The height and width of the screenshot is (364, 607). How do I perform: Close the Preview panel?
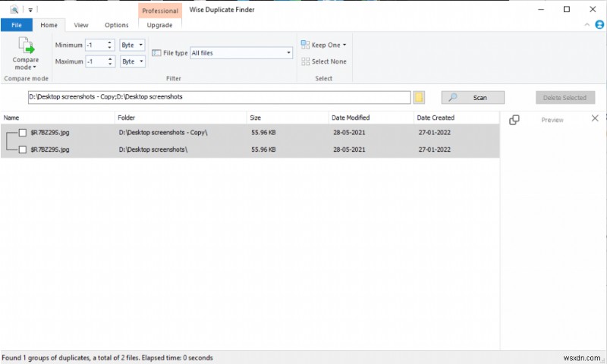[595, 118]
